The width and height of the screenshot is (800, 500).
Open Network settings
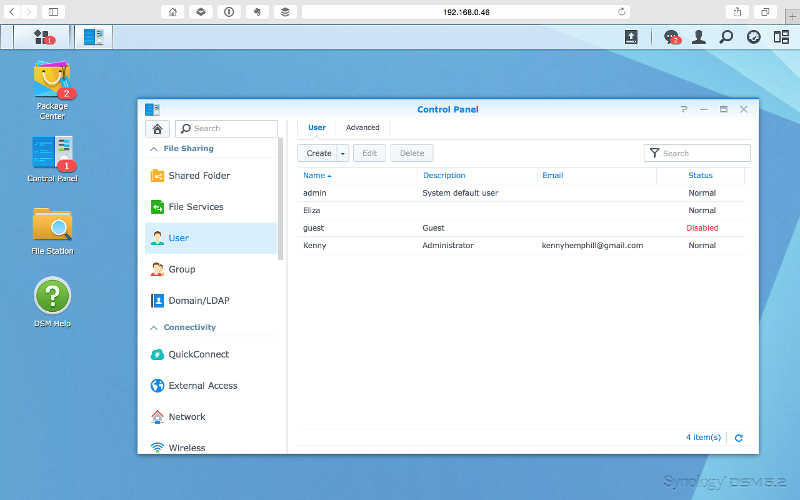(x=211, y=417)
